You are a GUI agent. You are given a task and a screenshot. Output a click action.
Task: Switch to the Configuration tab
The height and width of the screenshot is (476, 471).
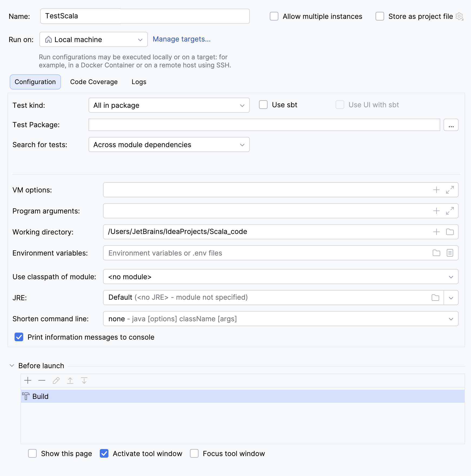coord(35,82)
